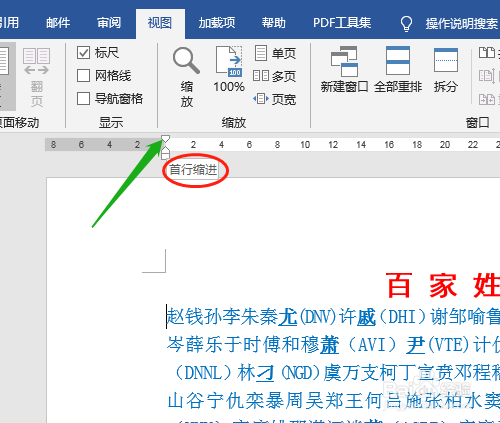
Task: Click the 操作说明搜索 search box
Action: (x=461, y=24)
